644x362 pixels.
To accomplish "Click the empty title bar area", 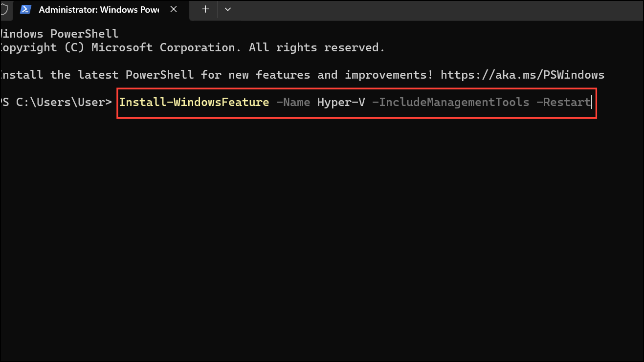I will tap(416, 9).
